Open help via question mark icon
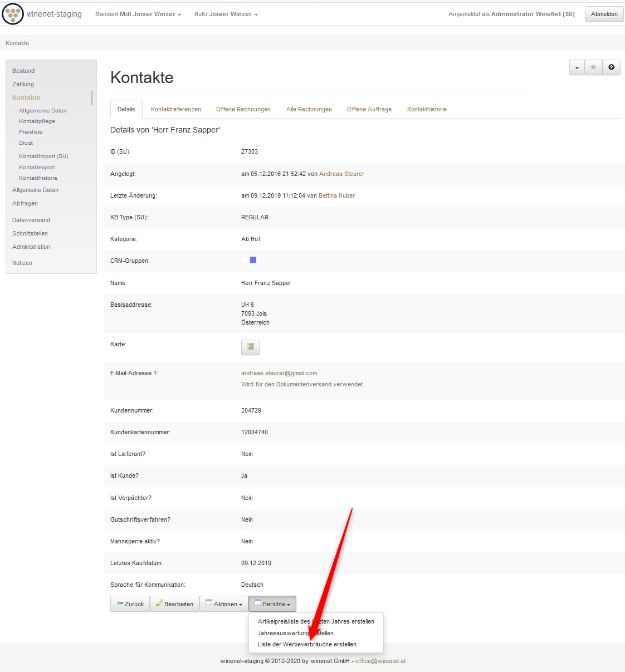 (611, 67)
